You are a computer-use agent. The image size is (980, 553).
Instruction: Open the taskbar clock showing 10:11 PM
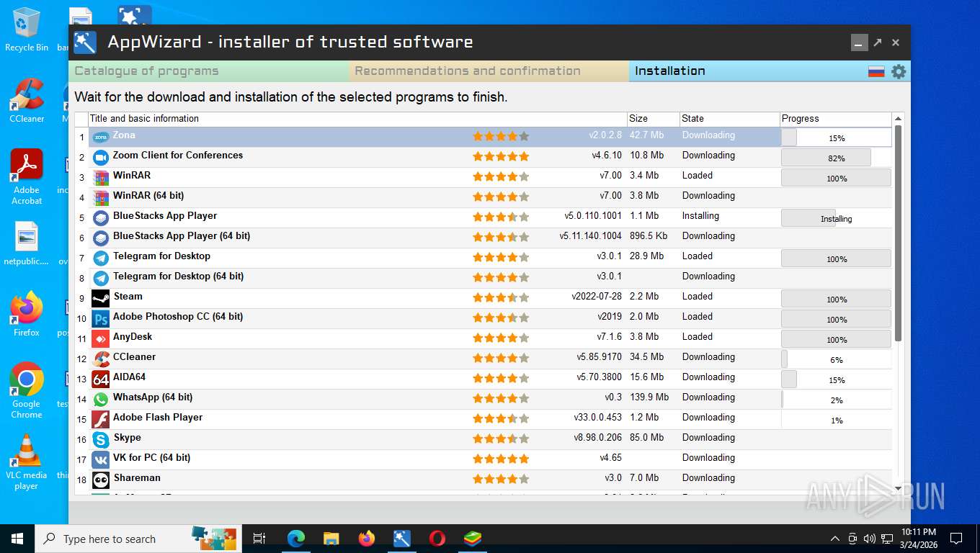(918, 539)
